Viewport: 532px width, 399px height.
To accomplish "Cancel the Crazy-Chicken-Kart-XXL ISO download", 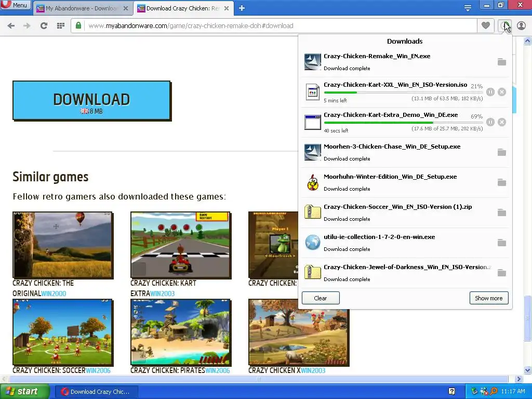I will 502,92.
